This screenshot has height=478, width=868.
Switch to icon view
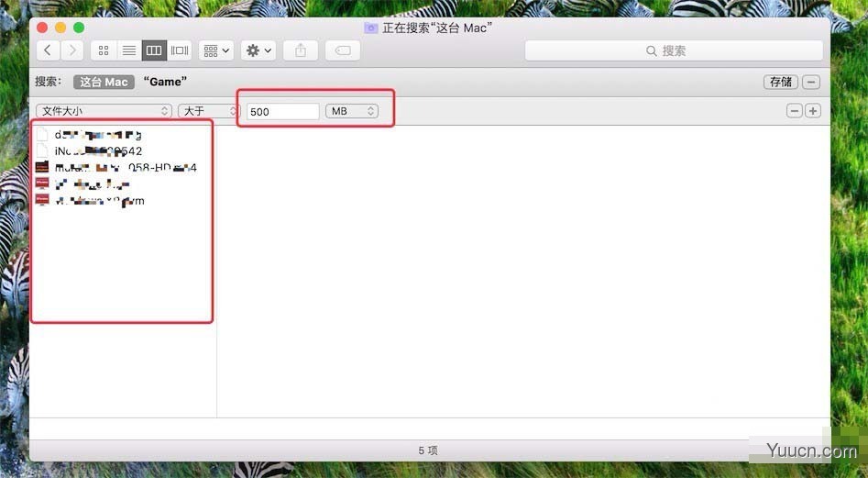point(103,50)
